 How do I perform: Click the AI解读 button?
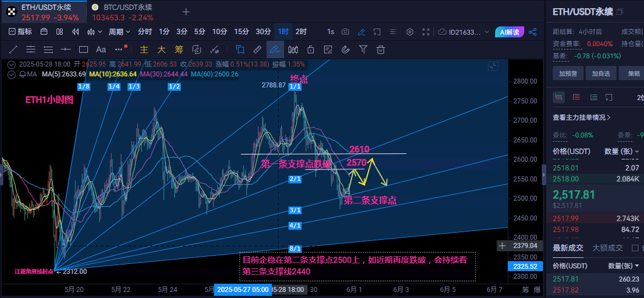(510, 32)
